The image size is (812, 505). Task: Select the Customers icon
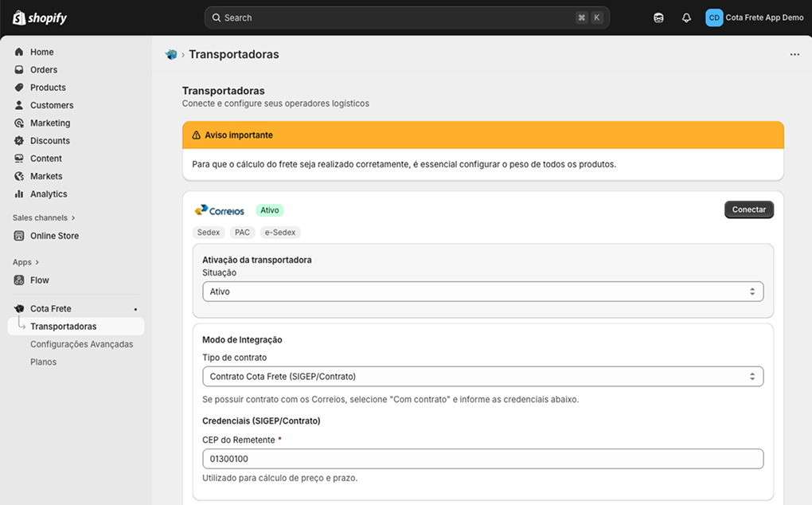19,104
